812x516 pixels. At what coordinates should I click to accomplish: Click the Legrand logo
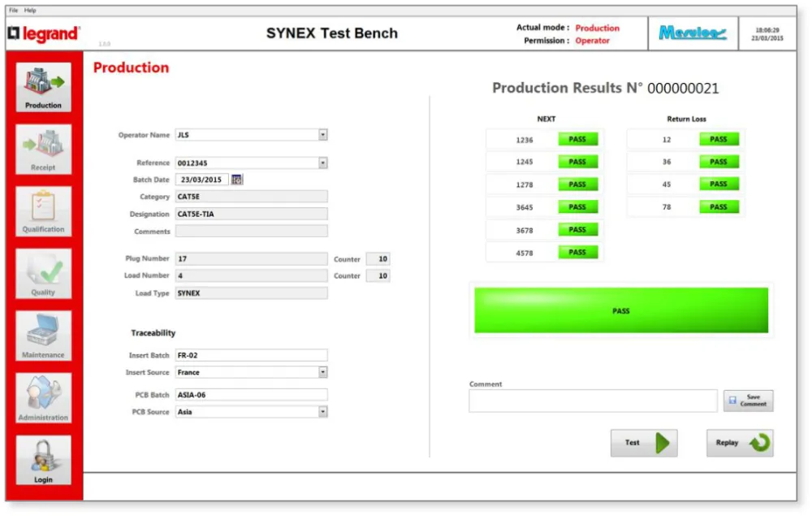pos(44,33)
